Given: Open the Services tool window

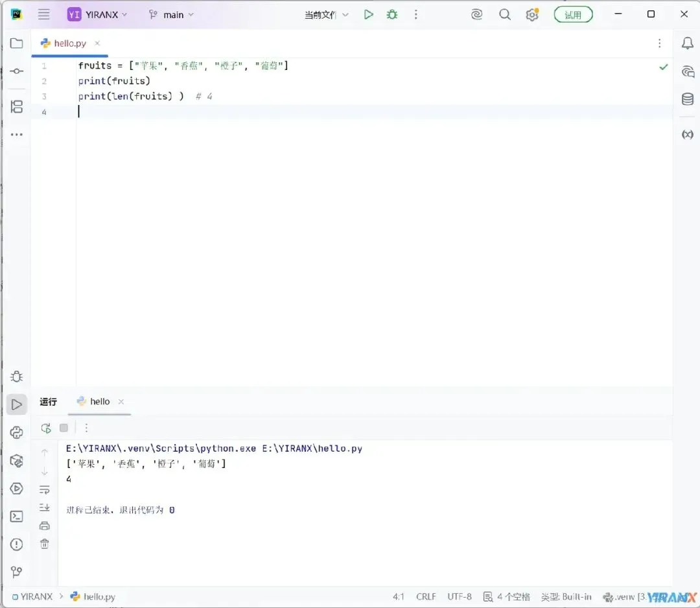Looking at the screenshot, I should [16, 488].
